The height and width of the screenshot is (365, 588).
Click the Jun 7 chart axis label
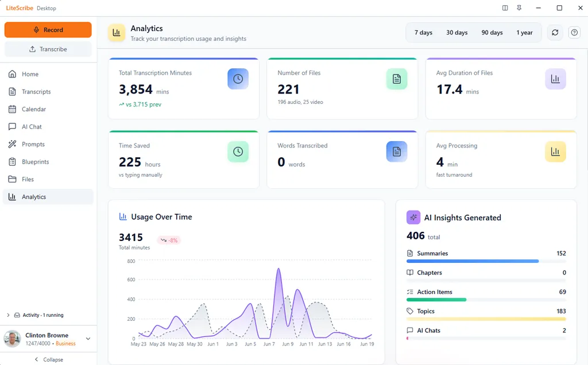[x=269, y=344]
